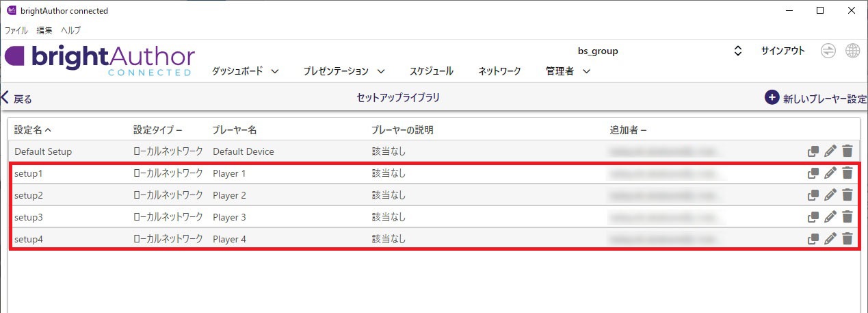Go back using 戻る button
Viewport: 868px width, 313px height.
(x=16, y=98)
